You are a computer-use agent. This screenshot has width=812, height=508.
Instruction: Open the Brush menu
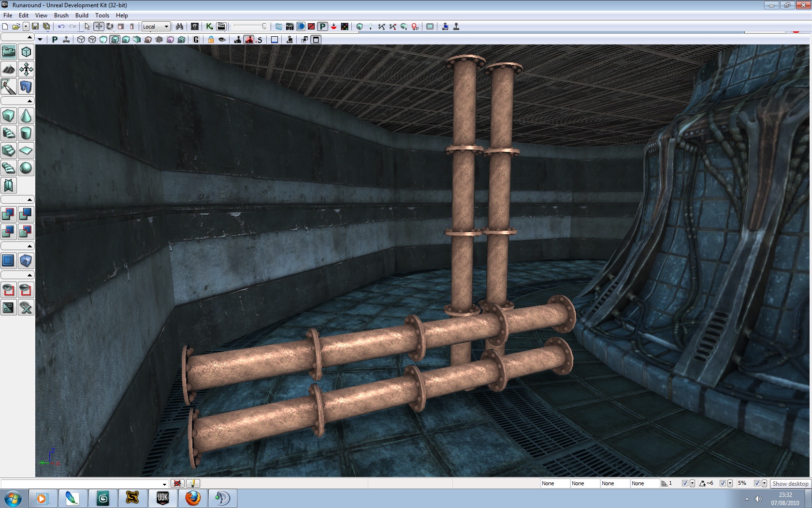(61, 15)
